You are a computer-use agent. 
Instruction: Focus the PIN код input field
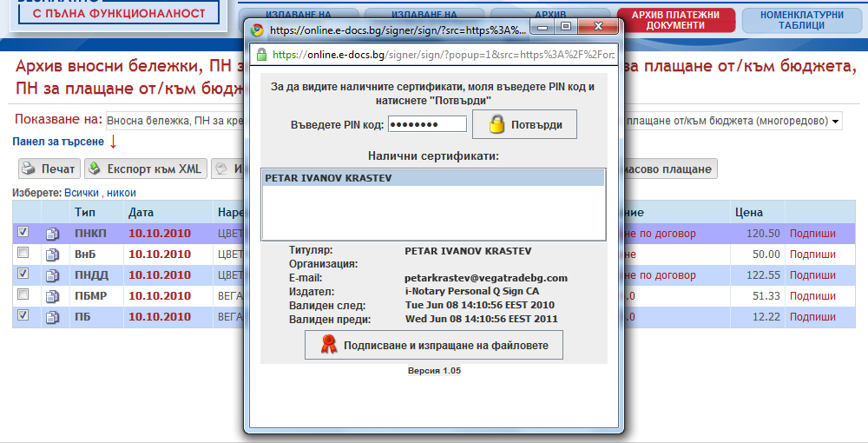pyautogui.click(x=427, y=124)
